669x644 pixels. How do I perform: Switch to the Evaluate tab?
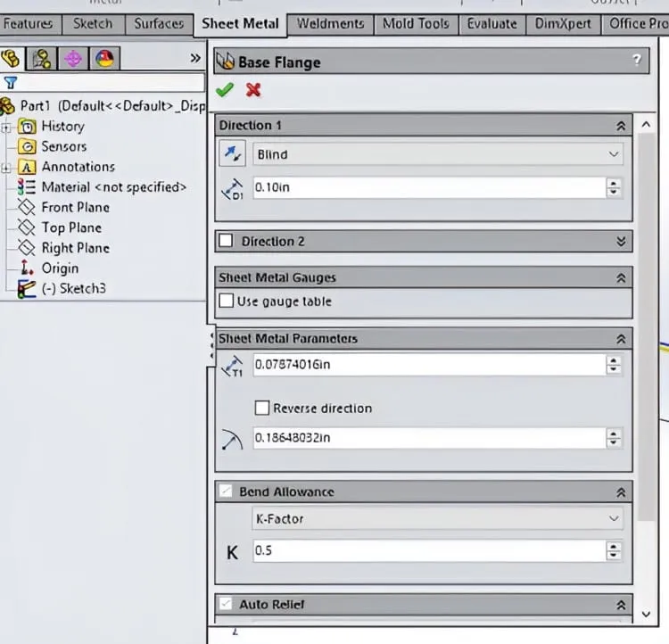click(491, 23)
